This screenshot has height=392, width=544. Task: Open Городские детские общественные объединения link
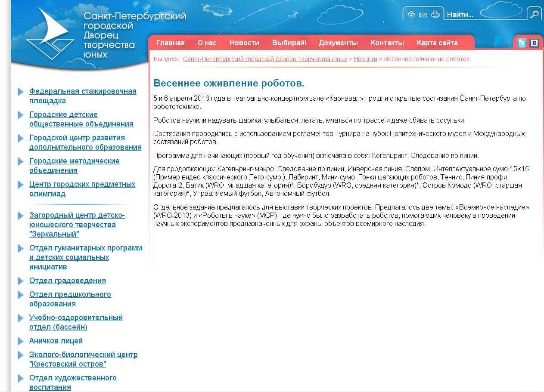81,119
